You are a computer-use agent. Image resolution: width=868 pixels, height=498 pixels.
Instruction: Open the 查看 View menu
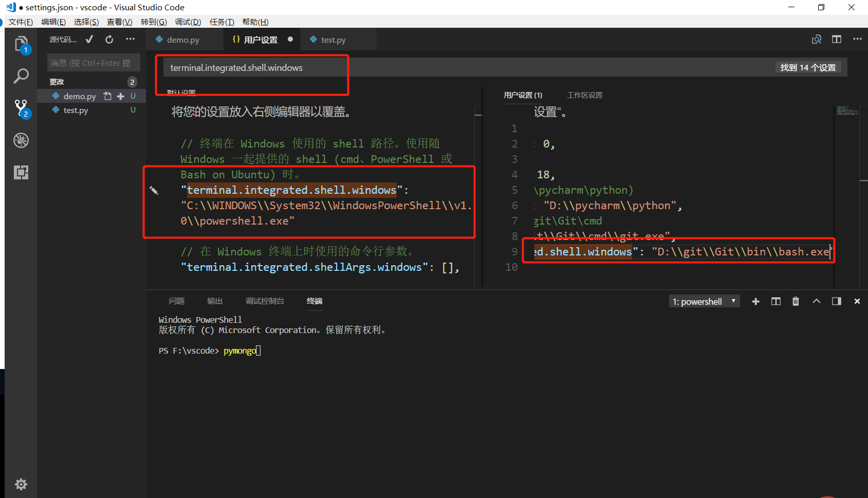pyautogui.click(x=119, y=22)
